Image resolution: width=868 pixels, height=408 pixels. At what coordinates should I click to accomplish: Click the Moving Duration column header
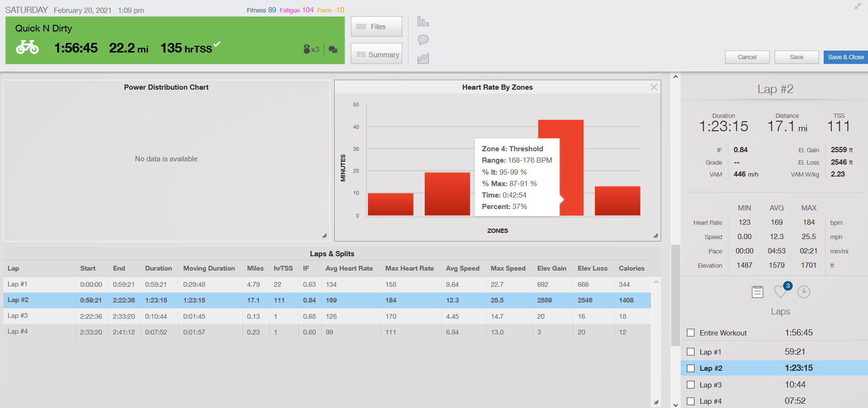(209, 268)
